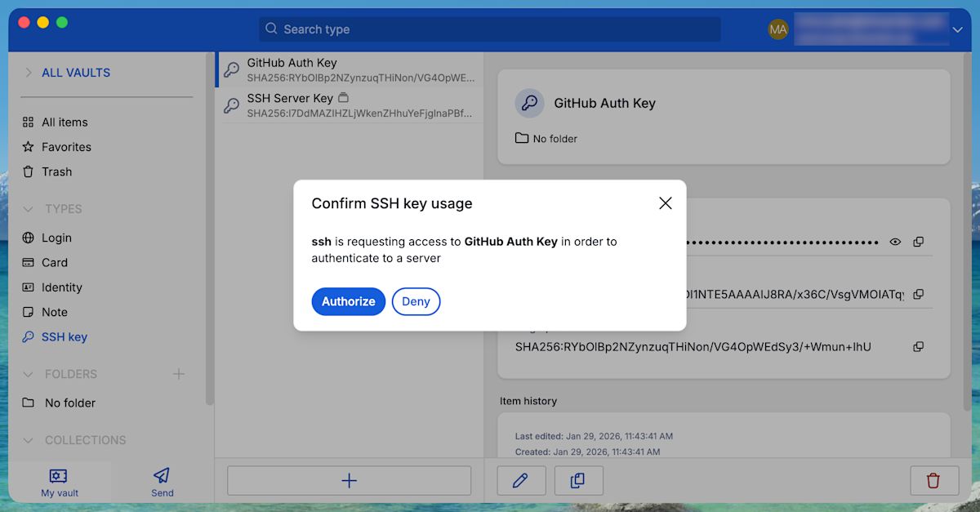This screenshot has width=980, height=512.
Task: Select the pencil edit icon
Action: click(521, 481)
